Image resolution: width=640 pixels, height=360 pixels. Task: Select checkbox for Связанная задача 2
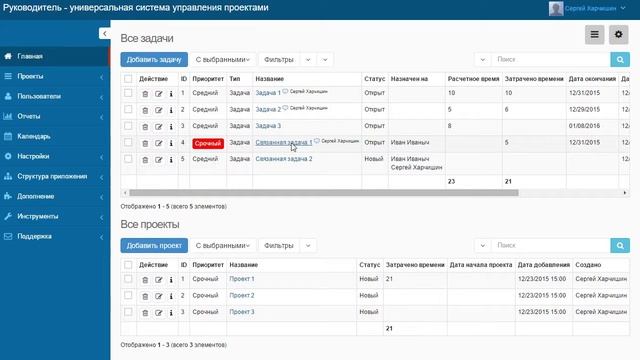[128, 159]
